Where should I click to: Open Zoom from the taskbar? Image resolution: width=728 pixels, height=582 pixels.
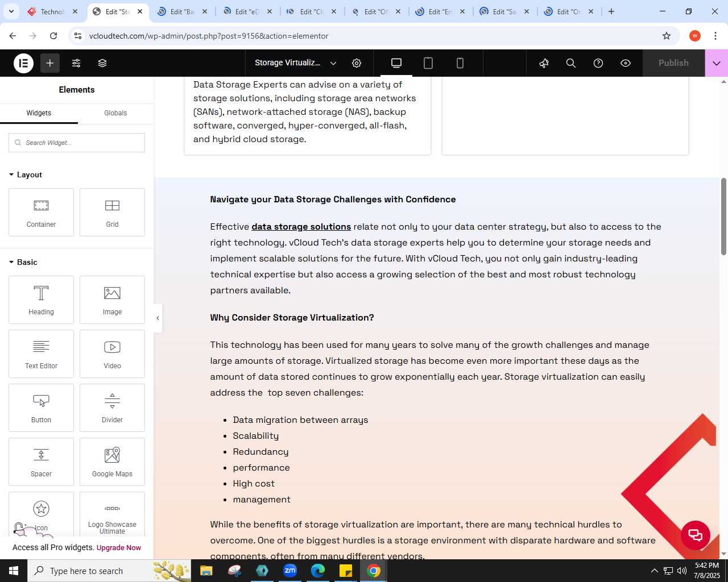[290, 571]
